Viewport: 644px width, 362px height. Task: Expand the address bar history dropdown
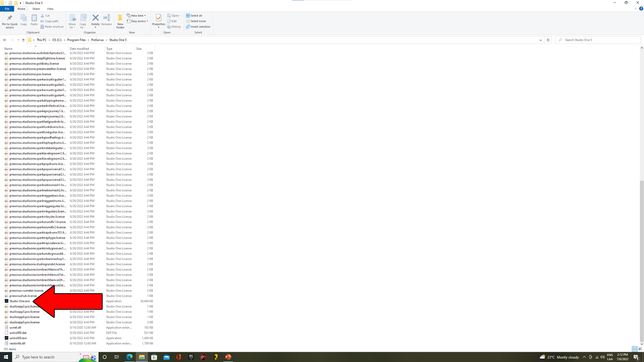click(x=541, y=40)
